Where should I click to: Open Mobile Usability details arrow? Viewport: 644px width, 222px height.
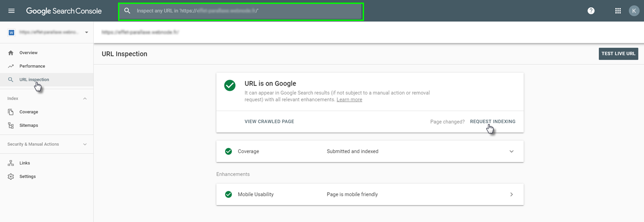point(511,194)
